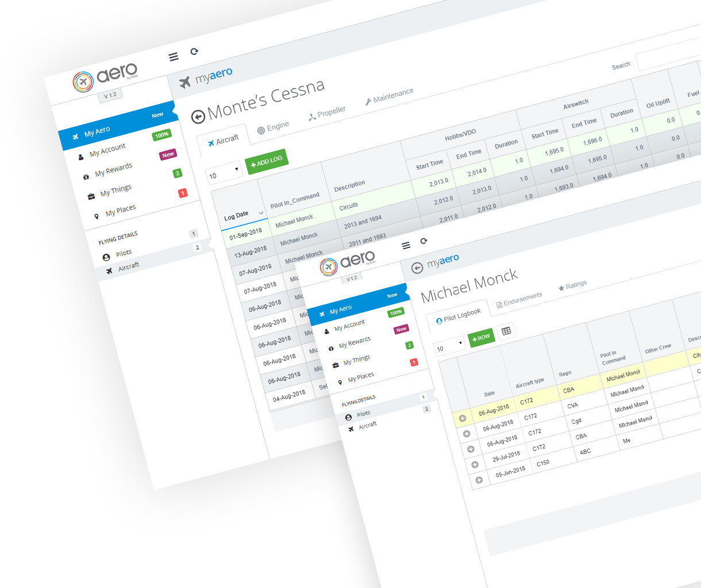Image resolution: width=701 pixels, height=588 pixels.
Task: Click Pilots user icon, Michael Monck sidebar
Action: (348, 417)
